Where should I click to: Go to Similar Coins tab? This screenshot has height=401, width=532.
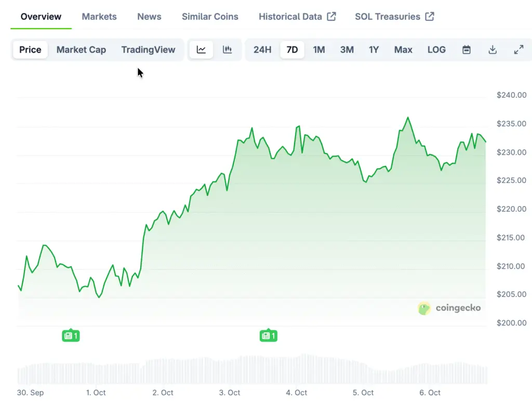click(210, 17)
